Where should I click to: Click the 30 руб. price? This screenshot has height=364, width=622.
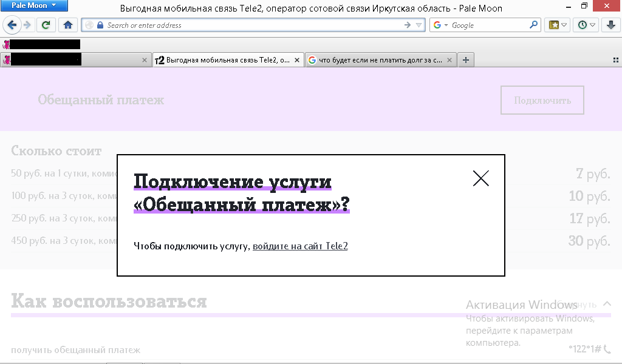(589, 241)
